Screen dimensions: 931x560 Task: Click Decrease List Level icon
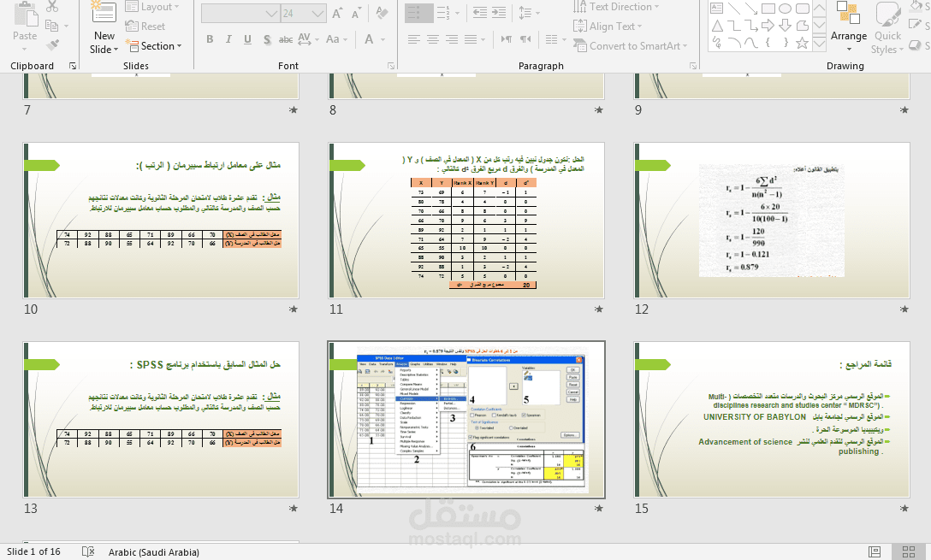click(x=480, y=13)
